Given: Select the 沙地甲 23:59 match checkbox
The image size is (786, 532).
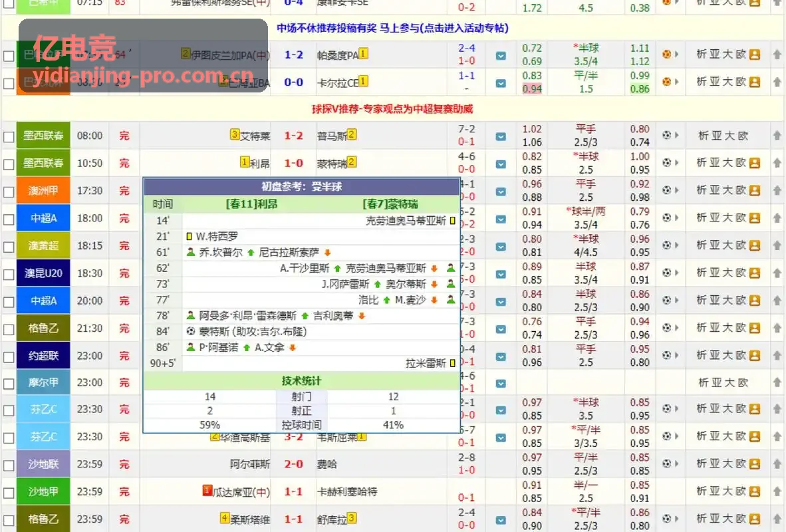Looking at the screenshot, I should click(x=9, y=493).
